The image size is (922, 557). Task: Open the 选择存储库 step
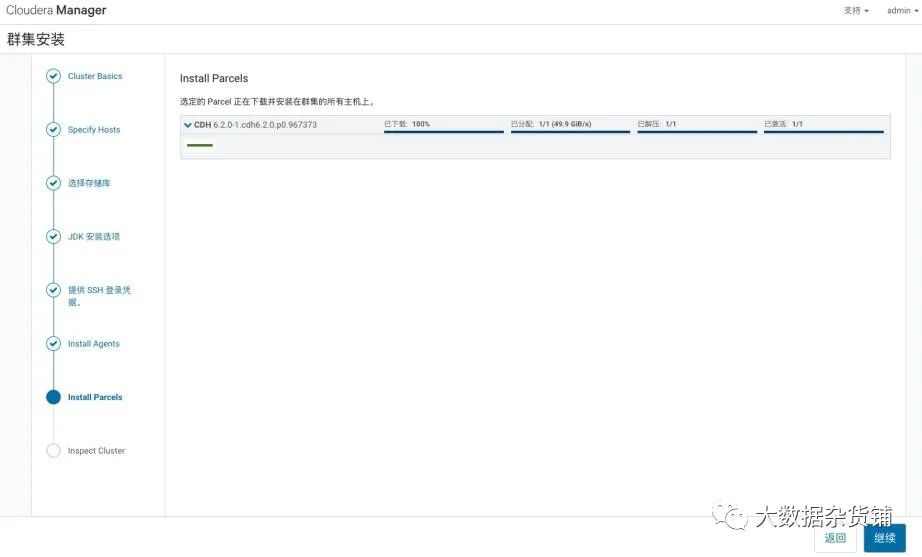tap(89, 183)
